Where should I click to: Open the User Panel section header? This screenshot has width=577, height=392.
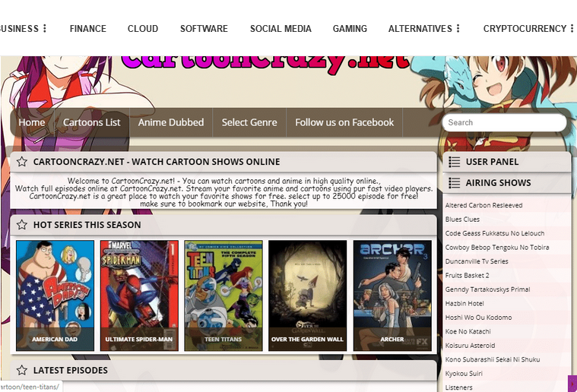[x=507, y=162]
